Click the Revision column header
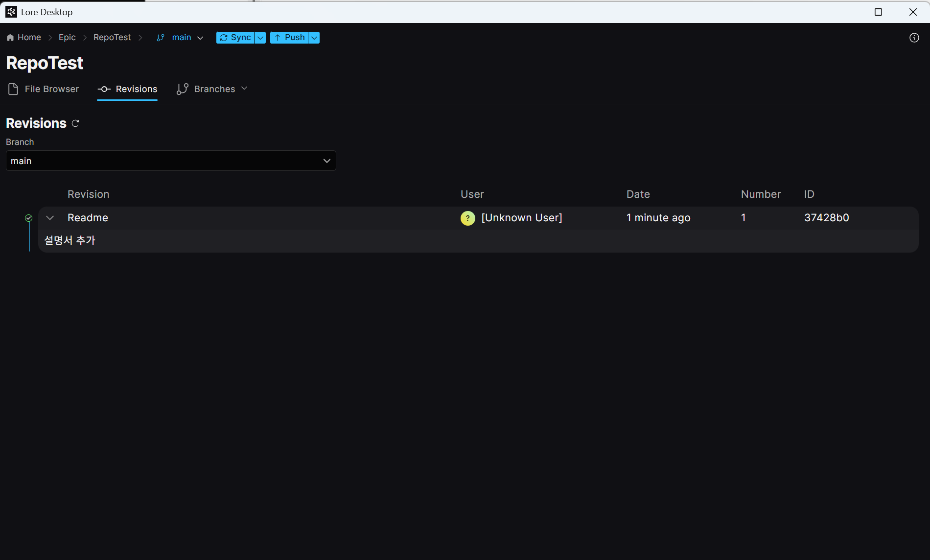Viewport: 930px width, 560px height. pos(89,194)
